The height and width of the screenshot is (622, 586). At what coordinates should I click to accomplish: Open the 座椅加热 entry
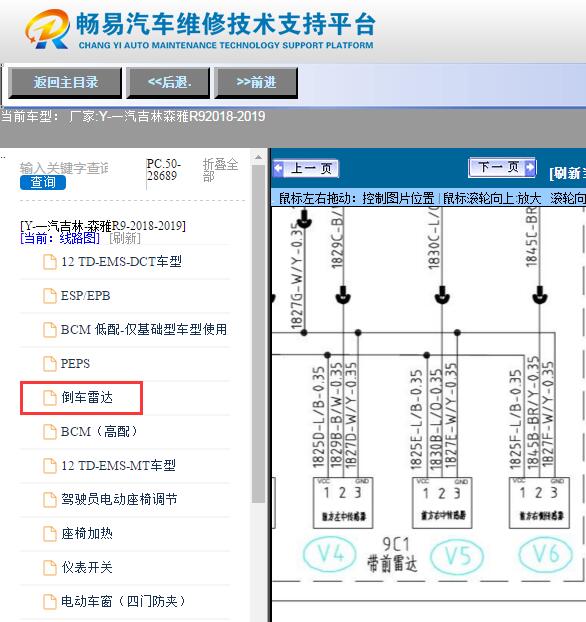[87, 534]
